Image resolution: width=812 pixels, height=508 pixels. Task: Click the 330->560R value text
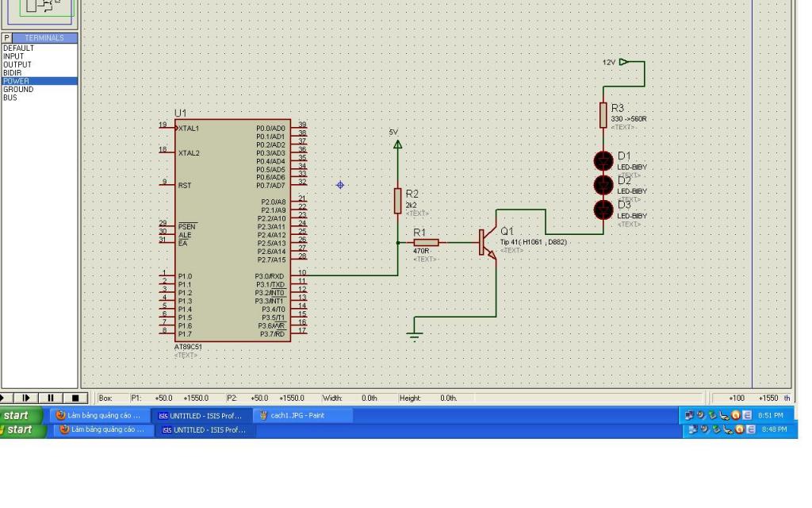[x=629, y=119]
